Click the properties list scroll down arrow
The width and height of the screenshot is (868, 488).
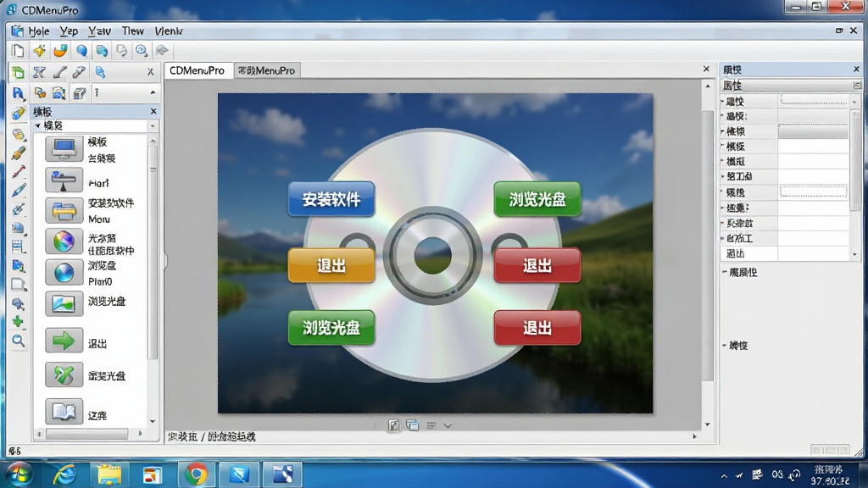[x=854, y=254]
